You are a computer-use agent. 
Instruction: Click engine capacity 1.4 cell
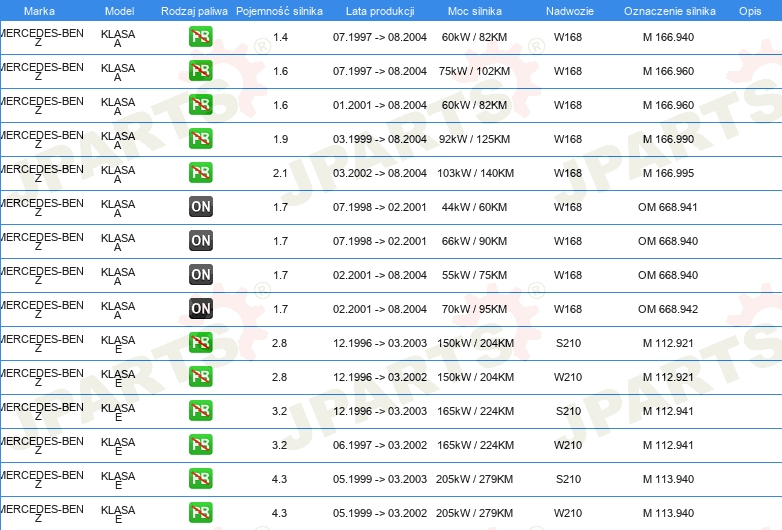tap(280, 37)
